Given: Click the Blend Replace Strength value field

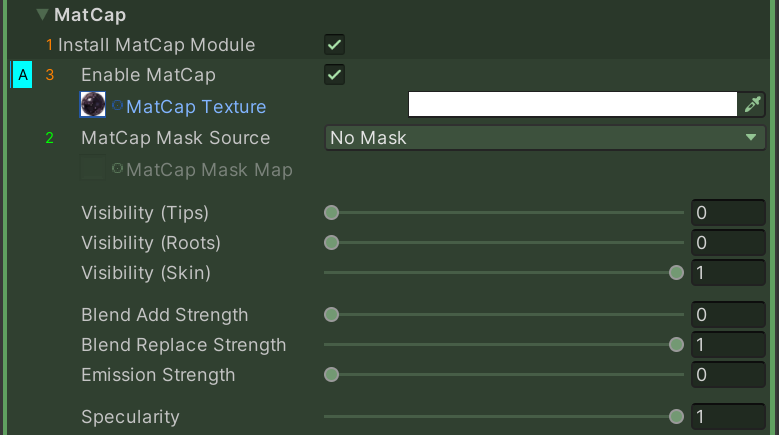Looking at the screenshot, I should click(728, 345).
